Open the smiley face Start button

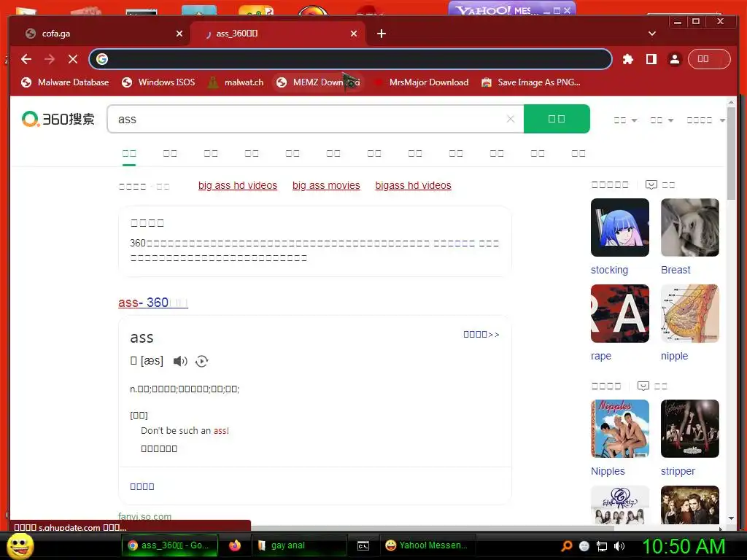pos(20,545)
